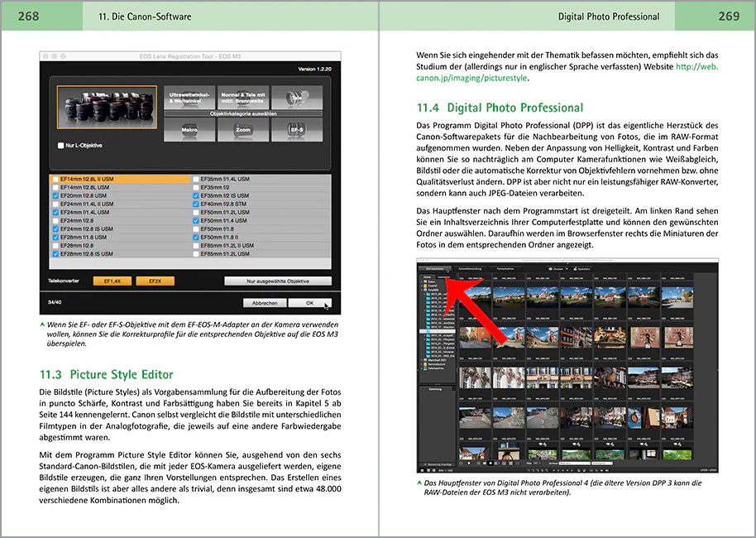Uncheck EF24mm f/2.8 IS USM lens
This screenshot has width=756, height=538.
click(55, 228)
